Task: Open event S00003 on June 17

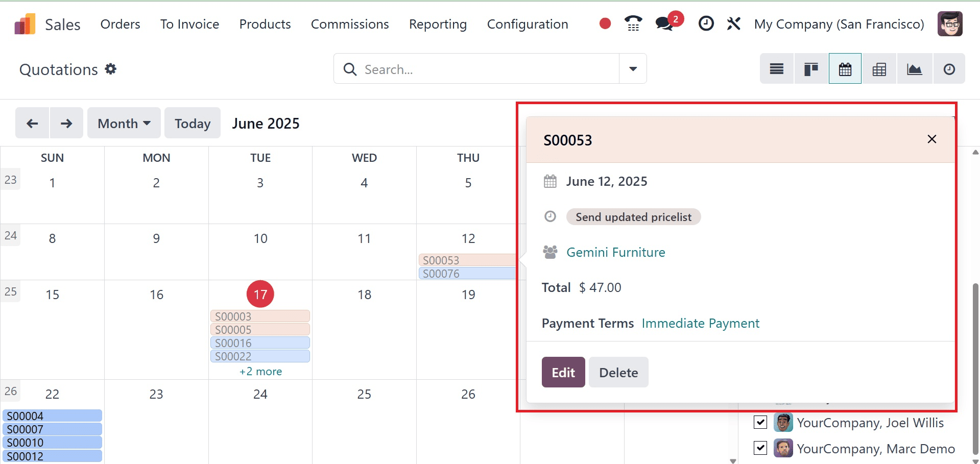Action: pos(260,316)
